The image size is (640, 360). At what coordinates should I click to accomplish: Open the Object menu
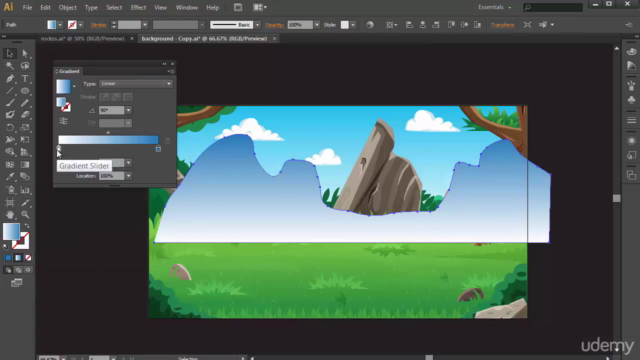pyautogui.click(x=67, y=7)
